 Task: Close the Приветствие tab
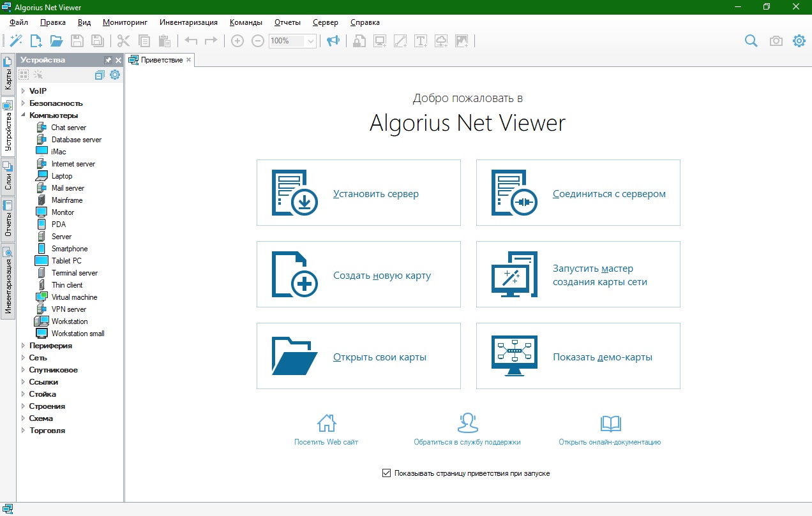coord(188,60)
